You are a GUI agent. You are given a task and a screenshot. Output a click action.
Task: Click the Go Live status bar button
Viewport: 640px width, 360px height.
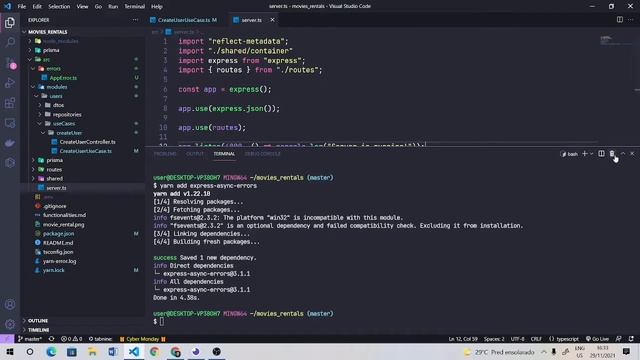click(597, 339)
